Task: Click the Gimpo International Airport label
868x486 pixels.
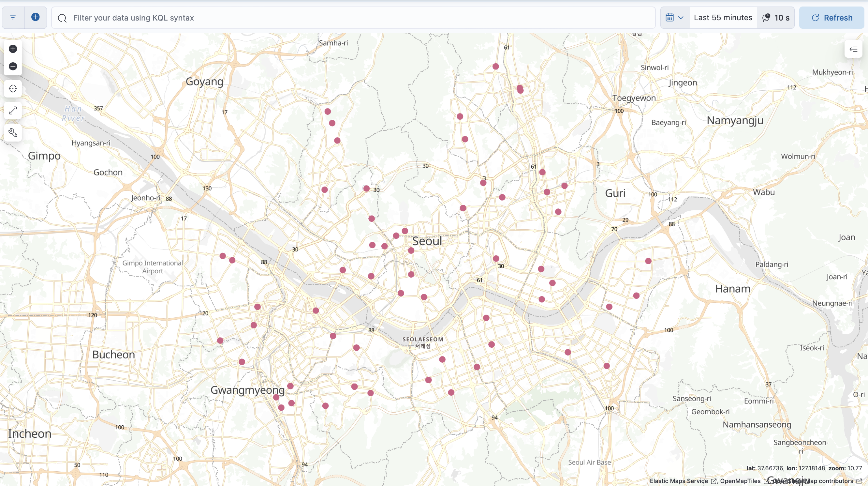Action: [153, 267]
